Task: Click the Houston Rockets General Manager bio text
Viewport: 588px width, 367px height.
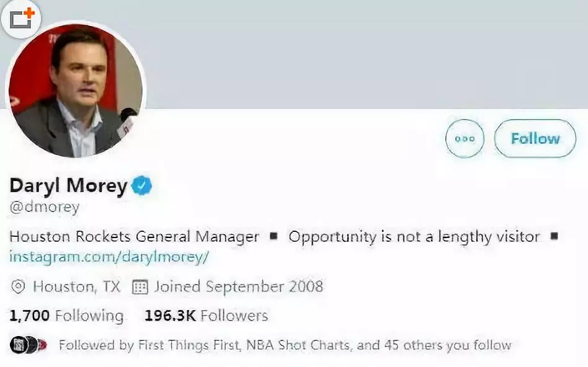Action: pos(134,236)
